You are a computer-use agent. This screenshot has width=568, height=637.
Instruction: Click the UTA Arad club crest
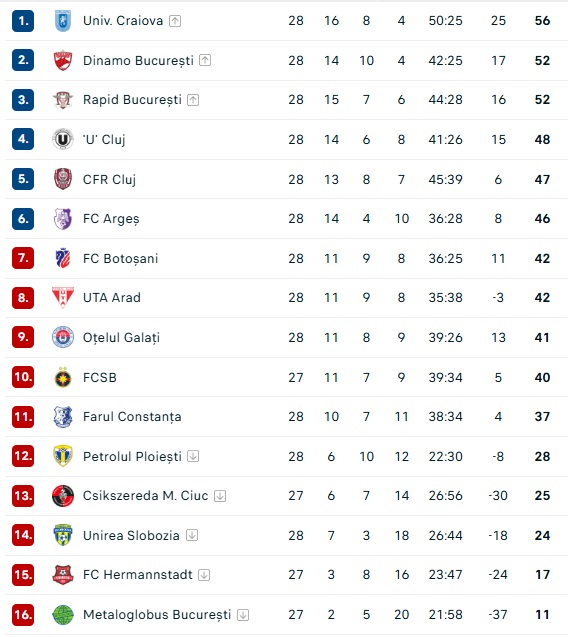63,297
